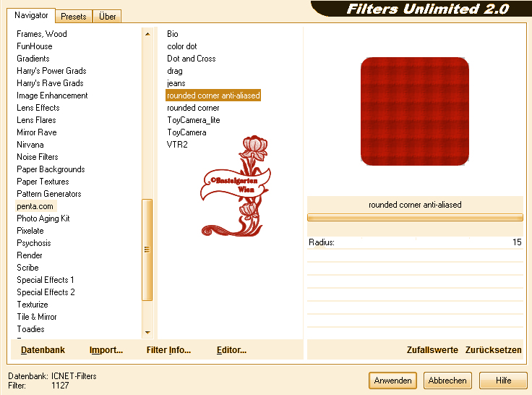Viewport: 532px width, 395px height.
Task: Select Photo Aging Kit category
Action: [x=43, y=218]
